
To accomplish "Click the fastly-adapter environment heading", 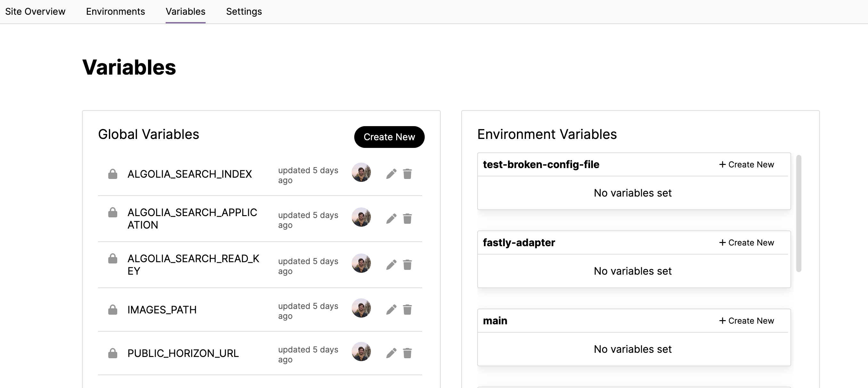I will point(519,243).
